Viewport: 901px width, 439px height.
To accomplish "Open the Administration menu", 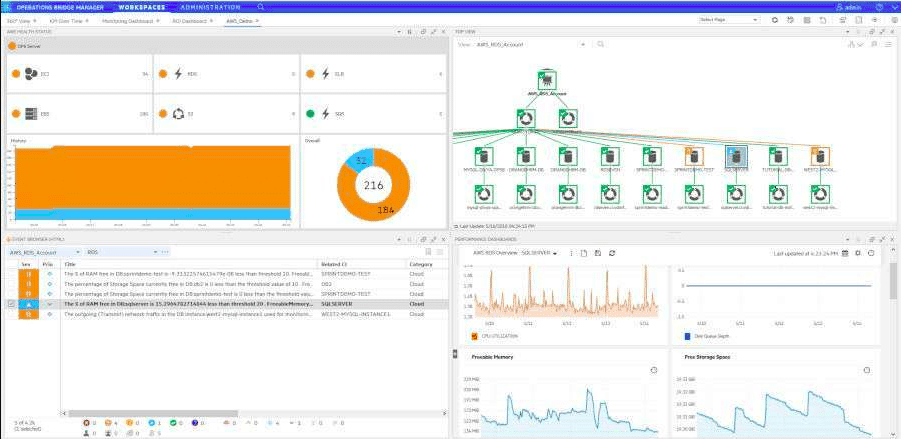I will click(x=210, y=7).
